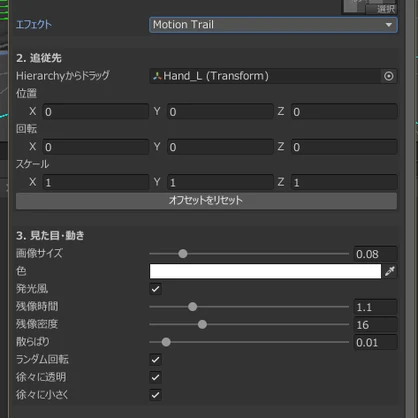This screenshot has height=418, width=418.
Task: Open the white 色 color swatch
Action: point(265,271)
